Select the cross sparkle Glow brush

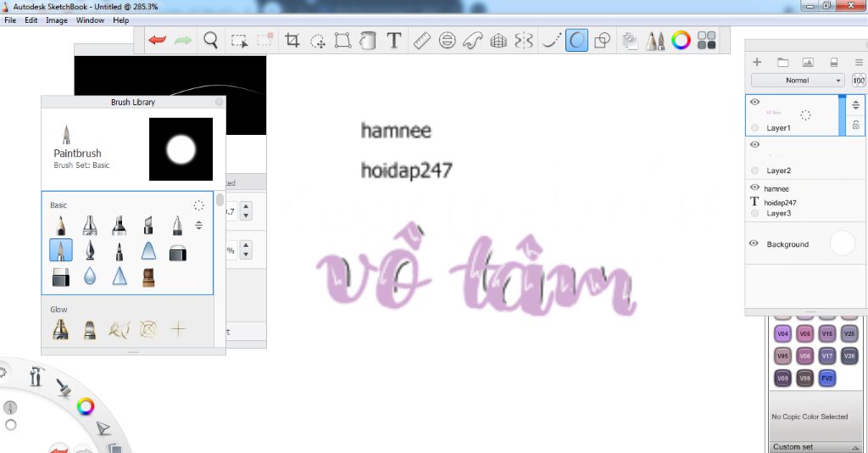point(178,329)
